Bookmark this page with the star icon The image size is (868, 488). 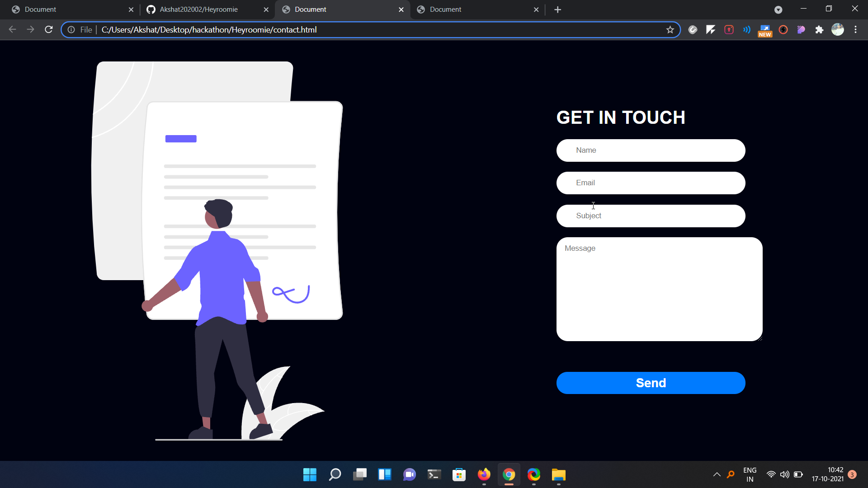670,30
